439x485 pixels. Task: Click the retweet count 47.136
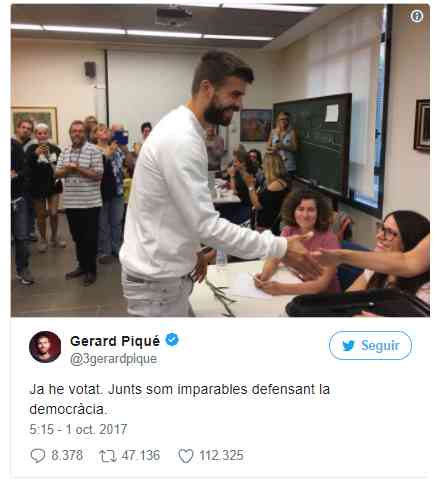coord(141,455)
